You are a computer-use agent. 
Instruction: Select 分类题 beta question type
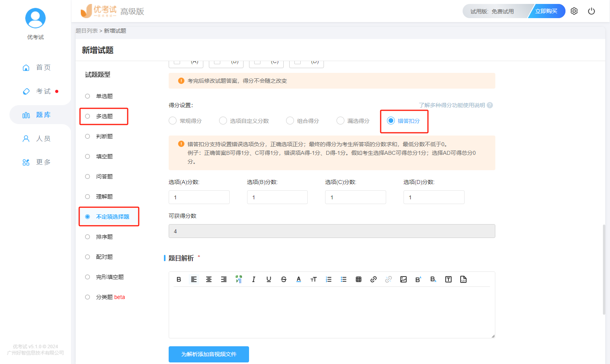click(x=105, y=297)
